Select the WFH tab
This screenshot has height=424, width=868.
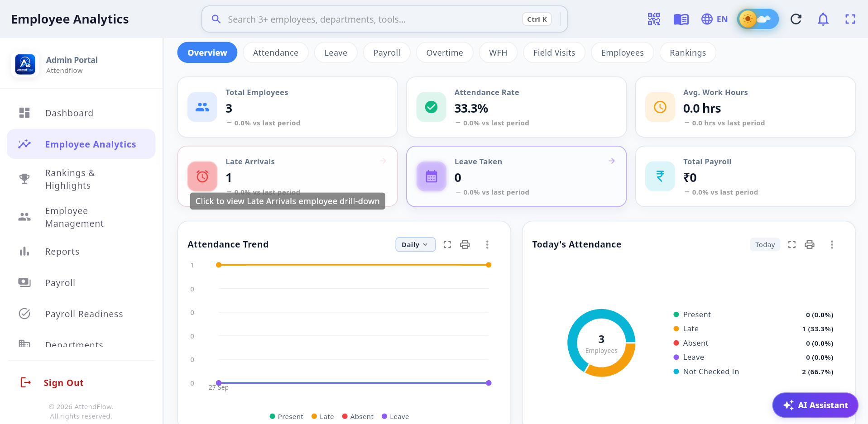coord(498,52)
